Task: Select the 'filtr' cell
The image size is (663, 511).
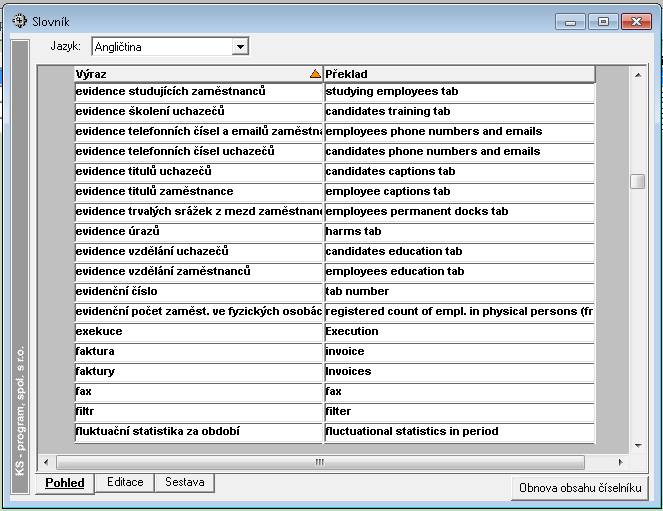Action: 198,412
